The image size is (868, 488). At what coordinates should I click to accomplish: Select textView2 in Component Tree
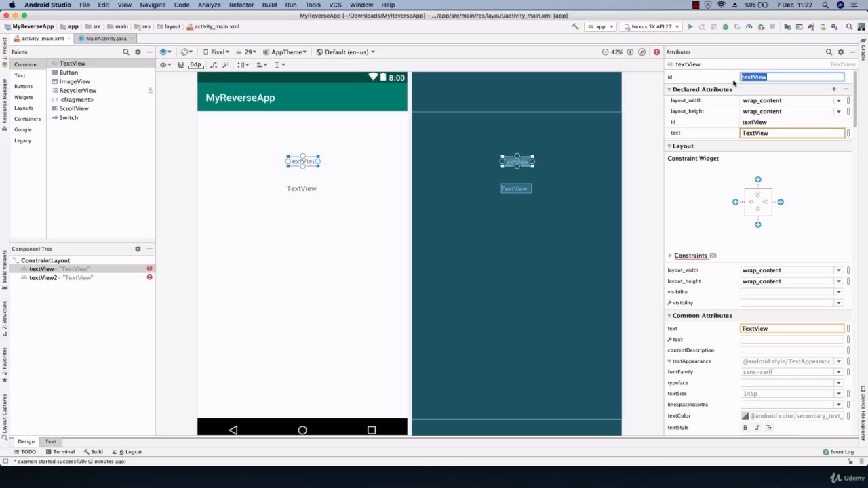[43, 278]
